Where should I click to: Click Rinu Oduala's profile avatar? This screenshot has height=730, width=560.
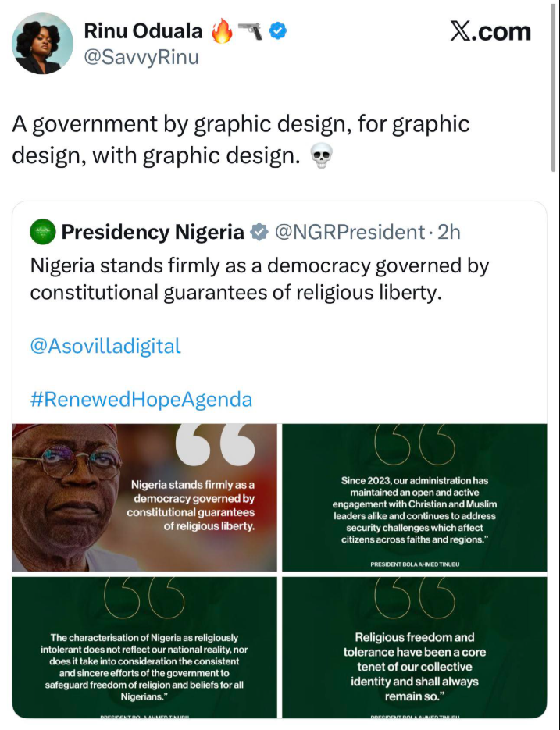(x=42, y=43)
